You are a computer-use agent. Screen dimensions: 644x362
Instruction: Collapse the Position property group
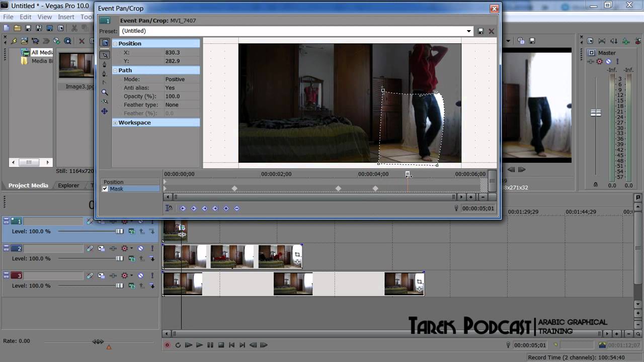[x=115, y=44]
